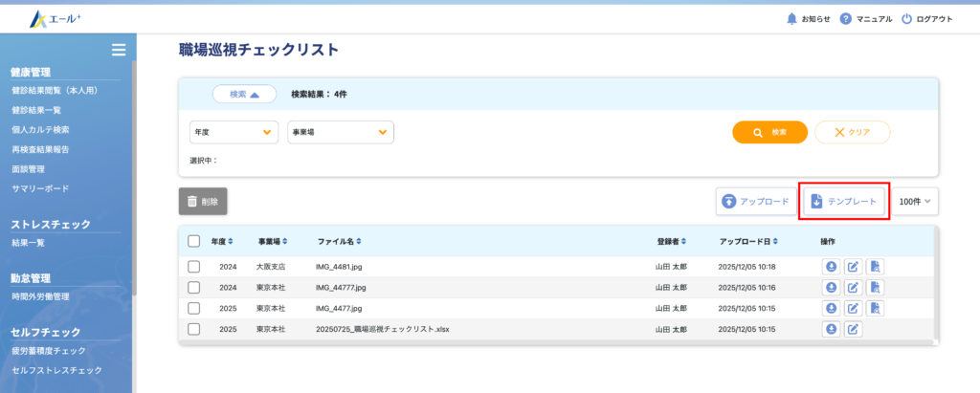980x393 pixels.
Task: Toggle the sidebar hamburger menu
Action: (x=119, y=50)
